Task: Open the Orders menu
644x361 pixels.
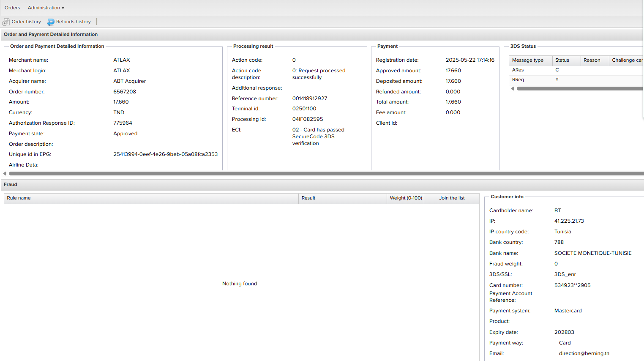Action: [12, 8]
